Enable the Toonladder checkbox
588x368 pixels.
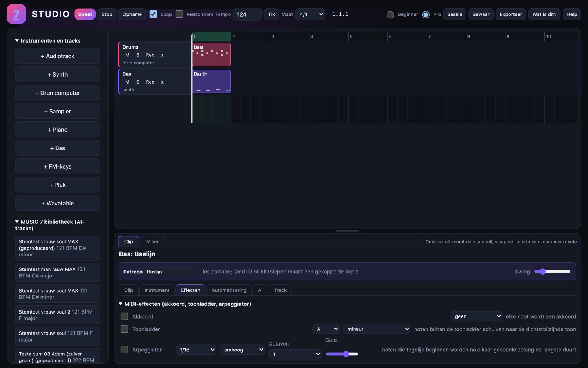(x=124, y=329)
